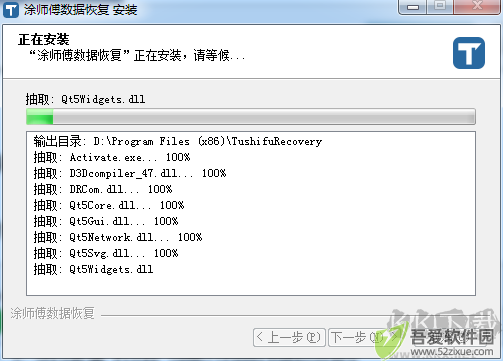Click the 上一步 (P) back button

(x=289, y=337)
